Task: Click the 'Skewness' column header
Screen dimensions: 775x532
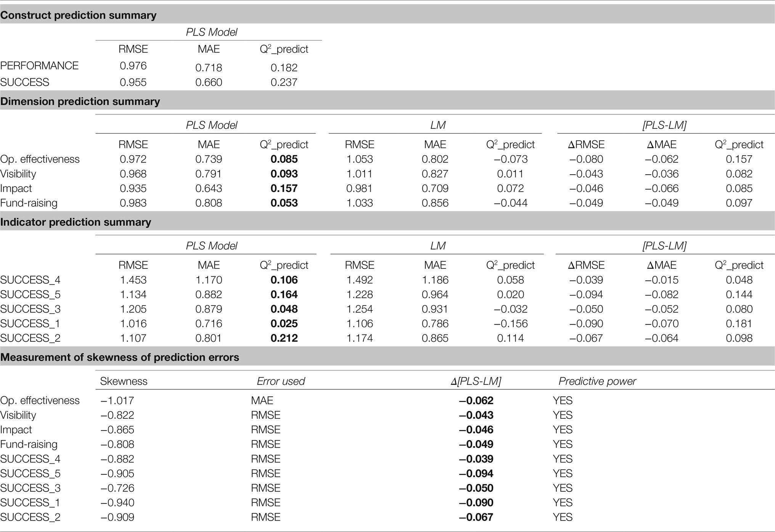Action: [x=124, y=381]
